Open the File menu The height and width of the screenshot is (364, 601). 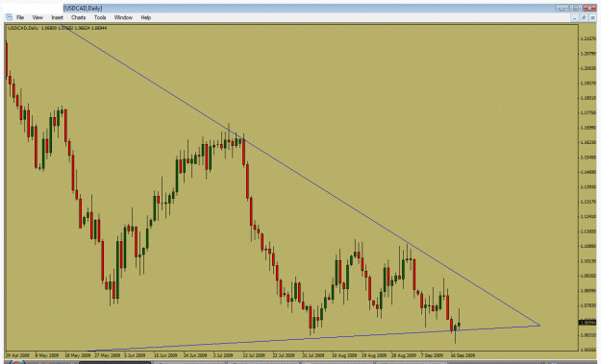(x=20, y=17)
